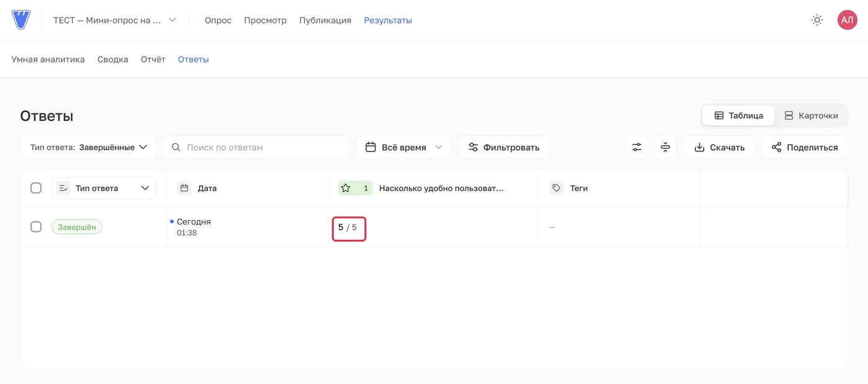Viewport: 868px width, 384px height.
Task: Switch to Таблица view
Action: (x=738, y=115)
